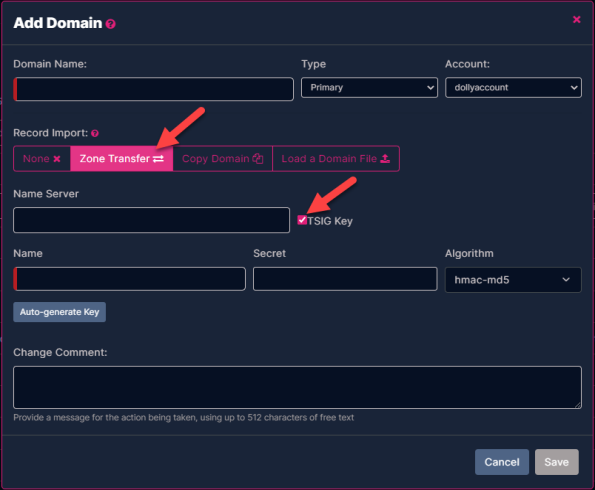Viewport: 595px width, 490px height.
Task: Click the upload icon on Load a Domain File
Action: [385, 159]
